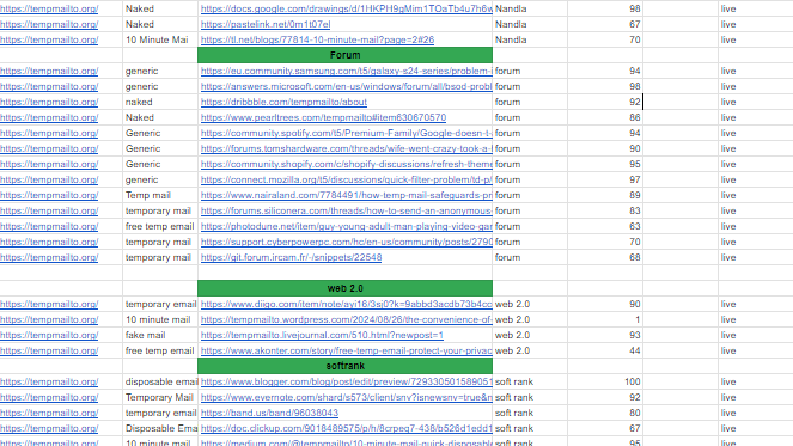The height and width of the screenshot is (446, 793).
Task: Select 'Nandla' cell in the tl.net row
Action: coord(530,39)
